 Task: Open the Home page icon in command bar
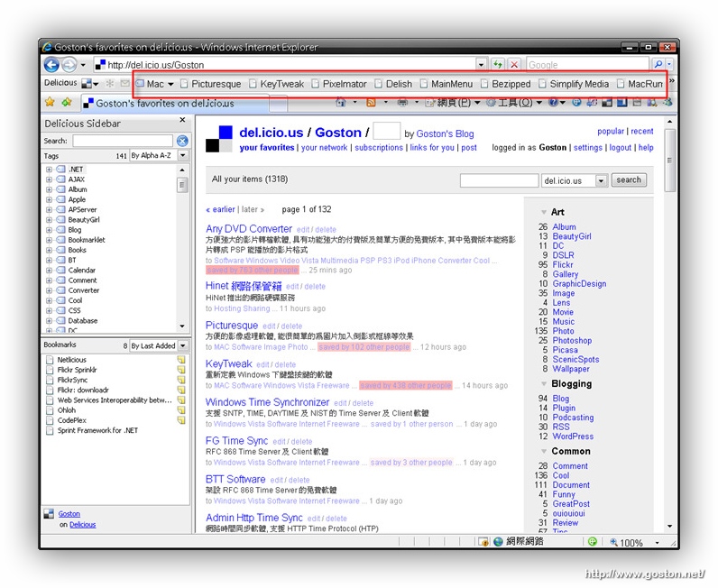[341, 102]
